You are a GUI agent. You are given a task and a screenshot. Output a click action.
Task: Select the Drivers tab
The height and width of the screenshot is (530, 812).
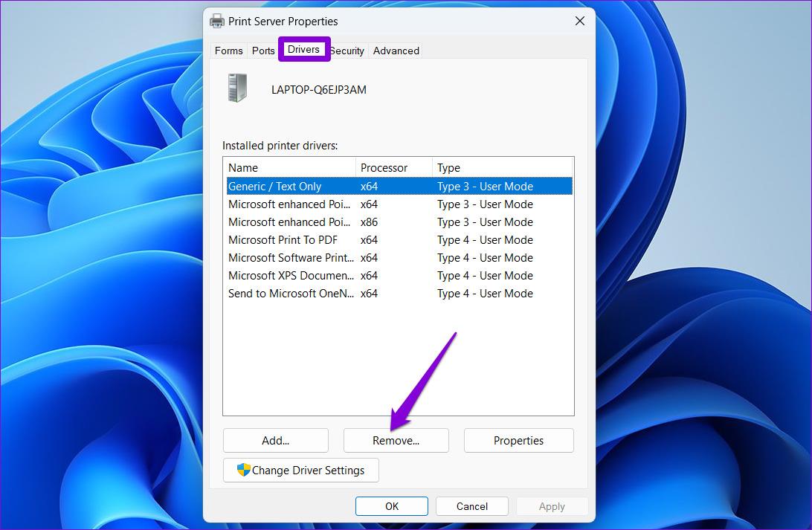coord(303,50)
